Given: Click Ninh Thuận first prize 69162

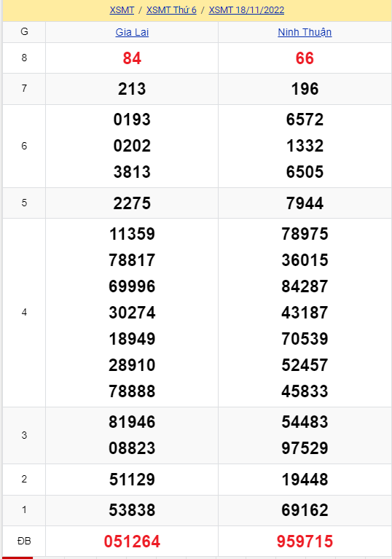Looking at the screenshot, I should (x=305, y=510).
